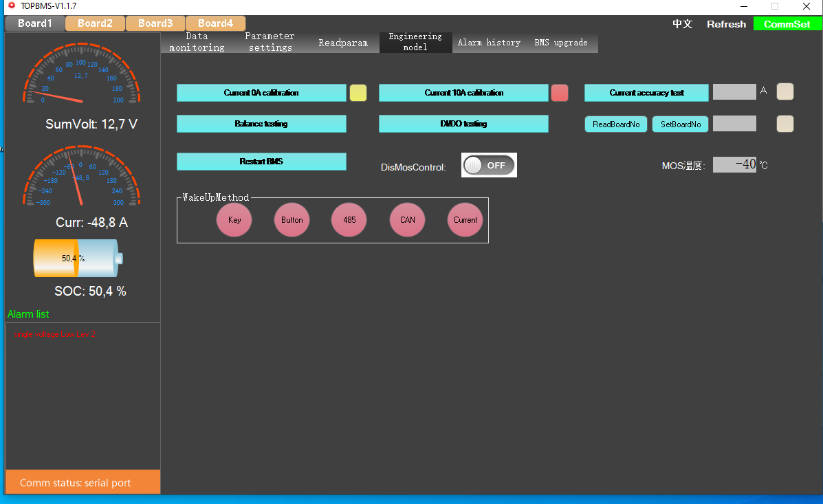This screenshot has width=823, height=504.
Task: Click the battery SOC icon
Action: click(x=78, y=259)
